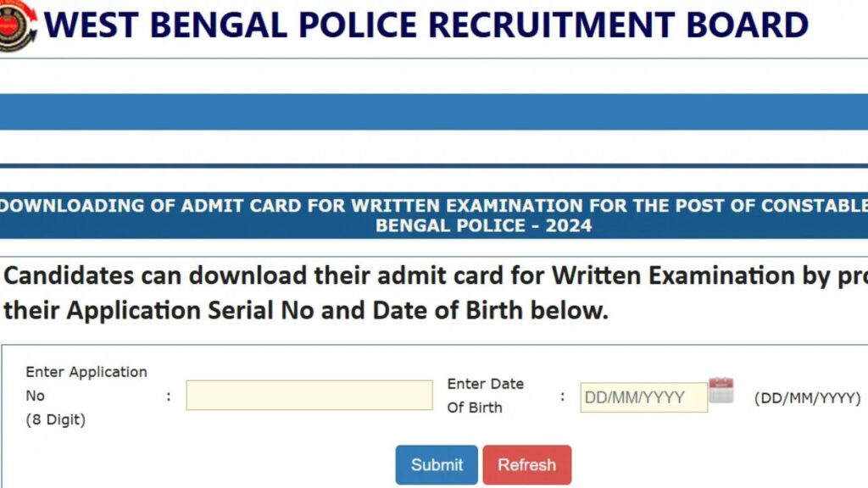This screenshot has width=868, height=488.
Task: Click the colon before the date field
Action: click(x=563, y=396)
